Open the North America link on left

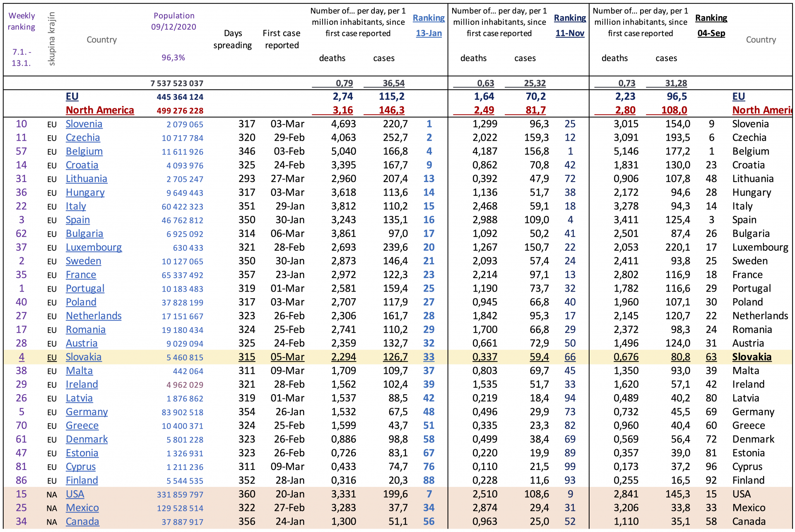100,110
